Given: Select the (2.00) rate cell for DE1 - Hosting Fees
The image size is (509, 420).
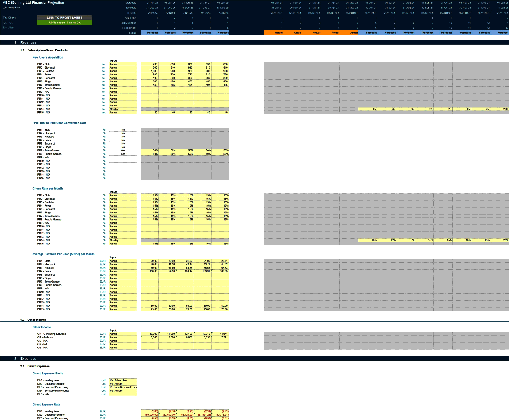Looking at the screenshot, I should (x=150, y=411).
